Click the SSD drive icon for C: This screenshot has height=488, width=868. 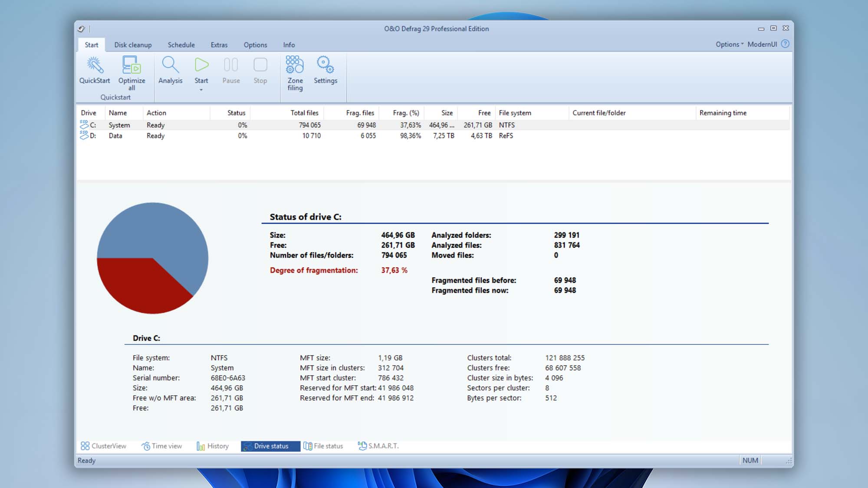click(84, 124)
